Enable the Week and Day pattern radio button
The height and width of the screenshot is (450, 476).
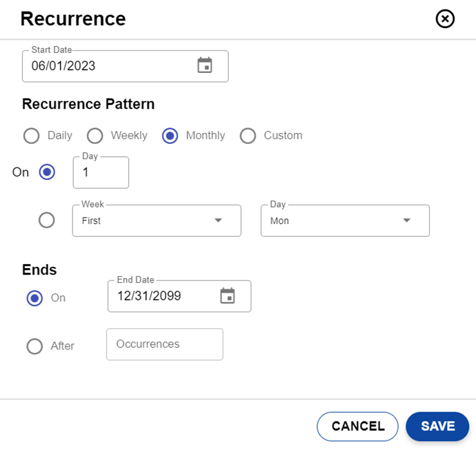[x=47, y=220]
